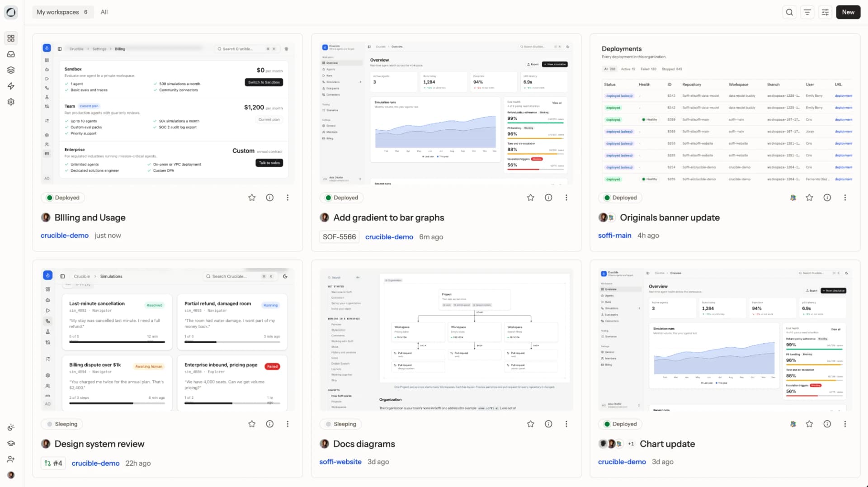Open the user avatar at sidebar bottom
The height and width of the screenshot is (487, 868).
[x=11, y=475]
